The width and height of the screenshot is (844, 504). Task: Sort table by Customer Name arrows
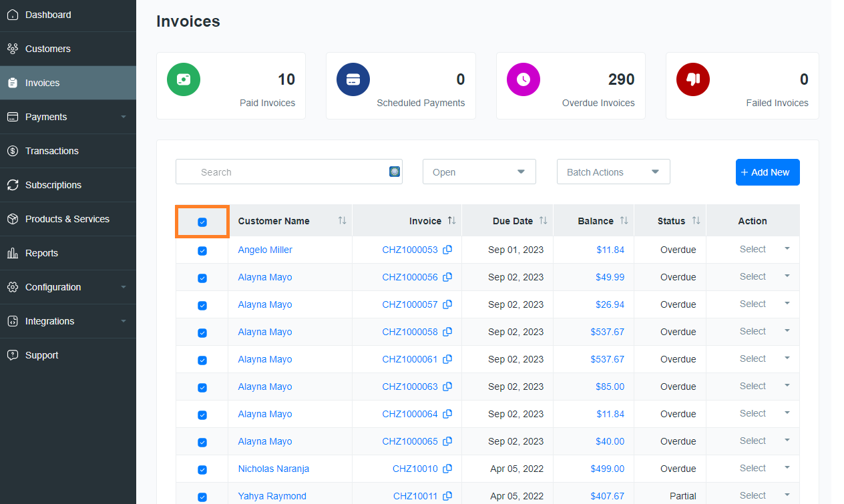click(x=342, y=221)
